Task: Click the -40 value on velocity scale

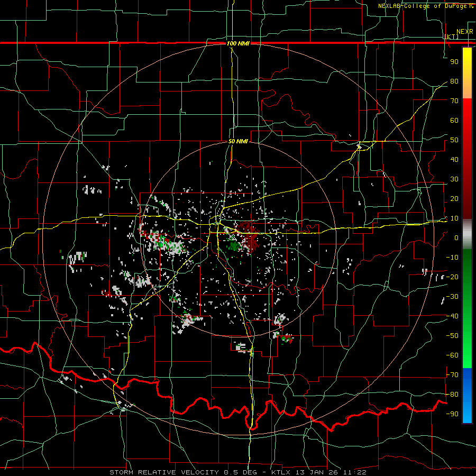Action: (x=452, y=316)
